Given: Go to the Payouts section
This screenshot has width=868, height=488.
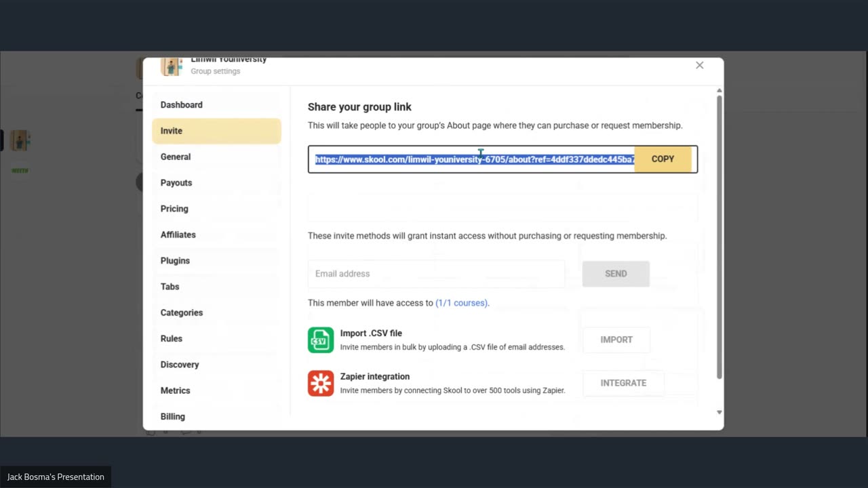Looking at the screenshot, I should tap(216, 183).
